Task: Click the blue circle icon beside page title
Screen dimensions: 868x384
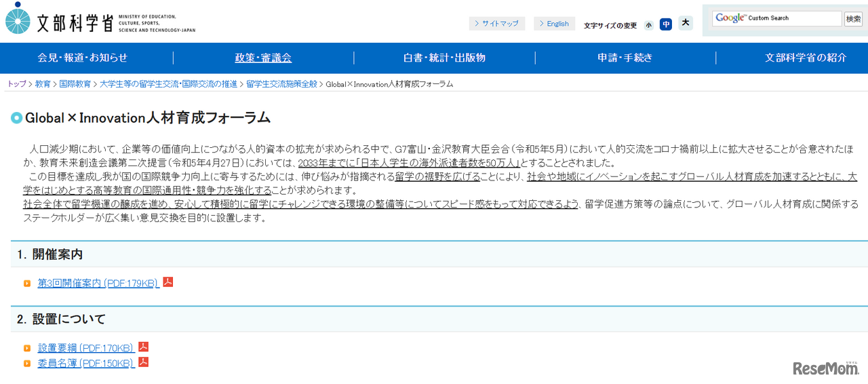Action: 17,118
